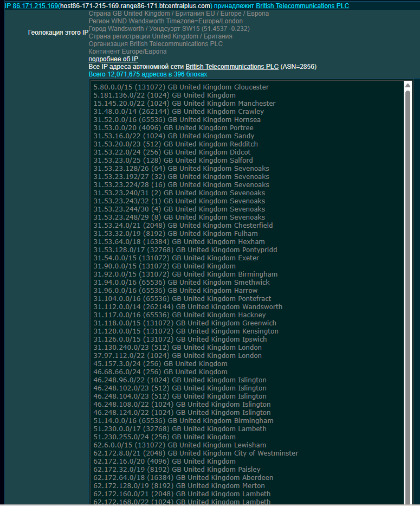The height and width of the screenshot is (506, 420).
Task: Select row 31.53.20.0/23 Redditch
Action: [x=176, y=144]
